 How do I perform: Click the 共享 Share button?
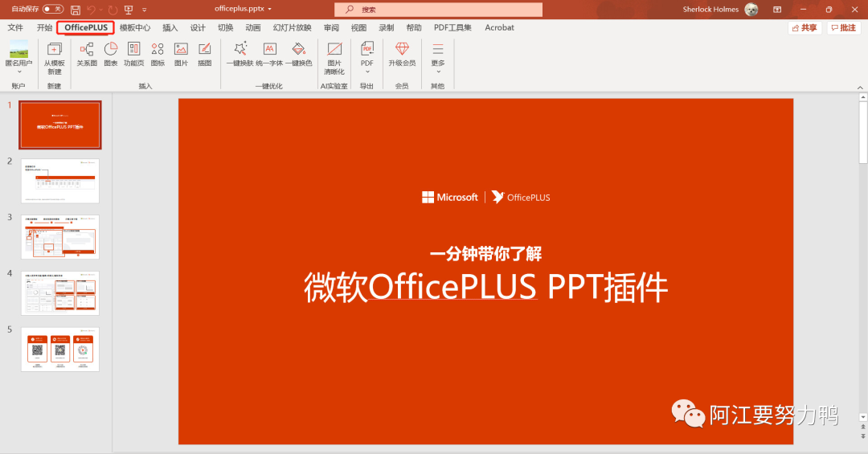[805, 27]
